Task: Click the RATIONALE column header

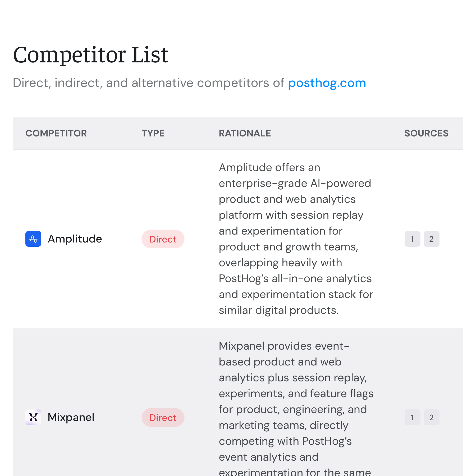Action: click(245, 133)
